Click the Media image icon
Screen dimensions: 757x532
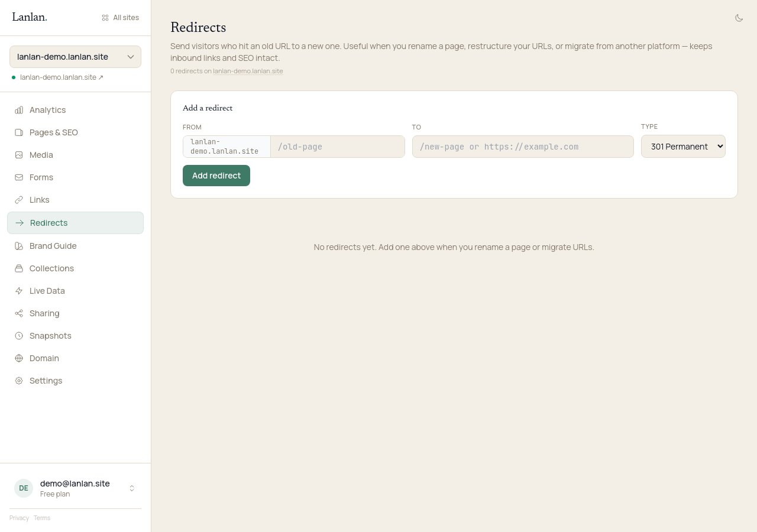pyautogui.click(x=19, y=155)
